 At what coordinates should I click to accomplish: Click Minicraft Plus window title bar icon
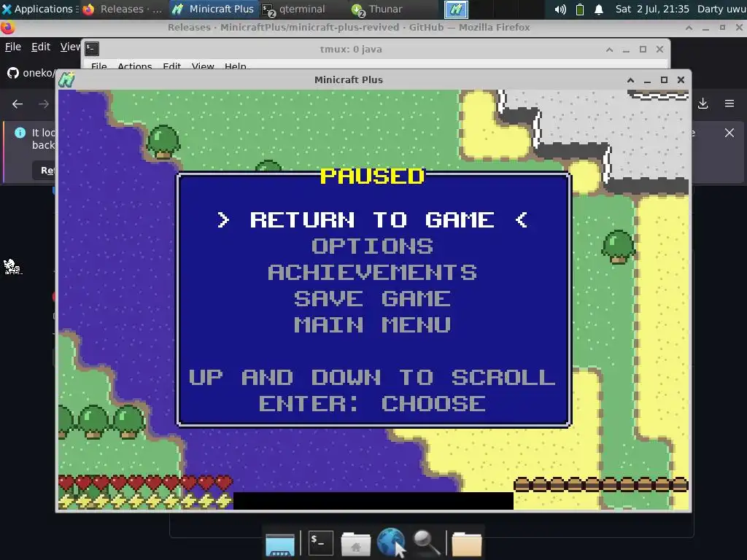tap(66, 79)
